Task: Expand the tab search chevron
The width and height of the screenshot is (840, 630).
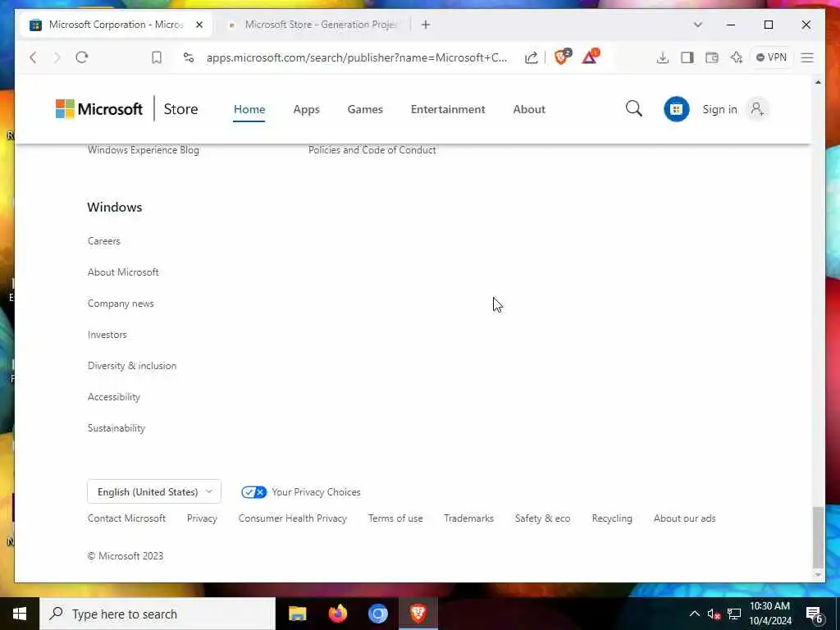Action: (697, 25)
